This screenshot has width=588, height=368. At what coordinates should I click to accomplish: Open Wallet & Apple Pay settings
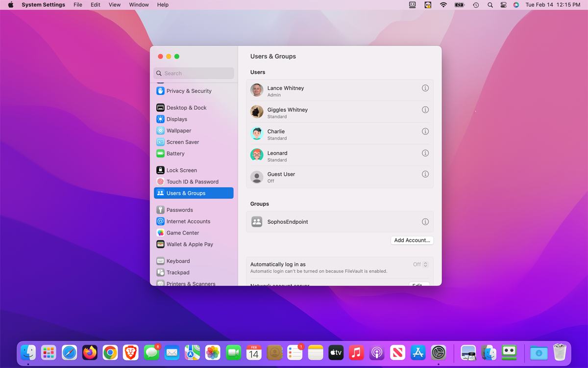pyautogui.click(x=191, y=244)
